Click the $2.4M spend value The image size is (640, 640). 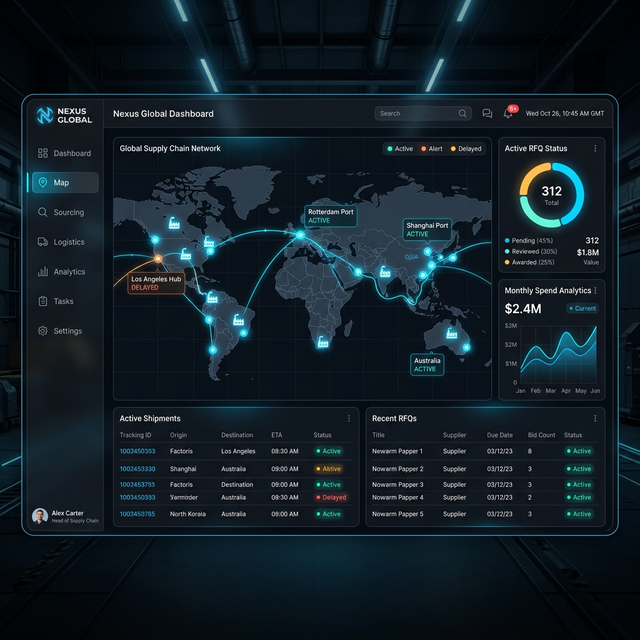tap(523, 309)
